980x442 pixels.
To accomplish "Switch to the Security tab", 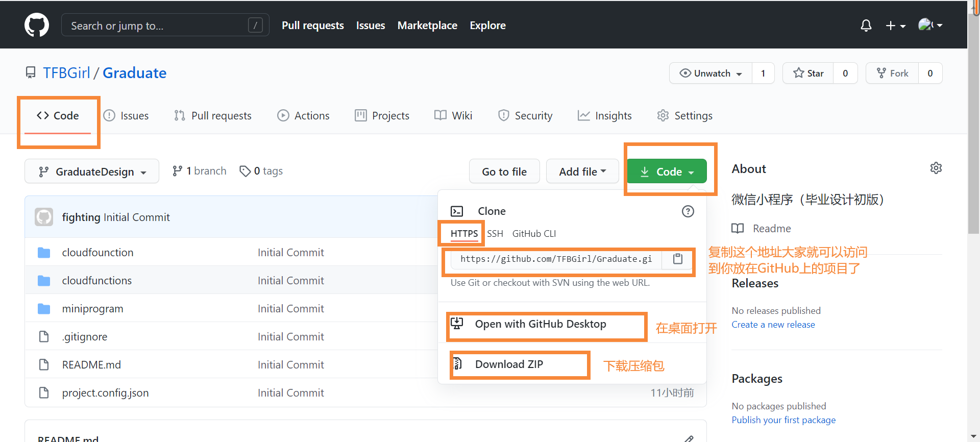I will (x=525, y=116).
